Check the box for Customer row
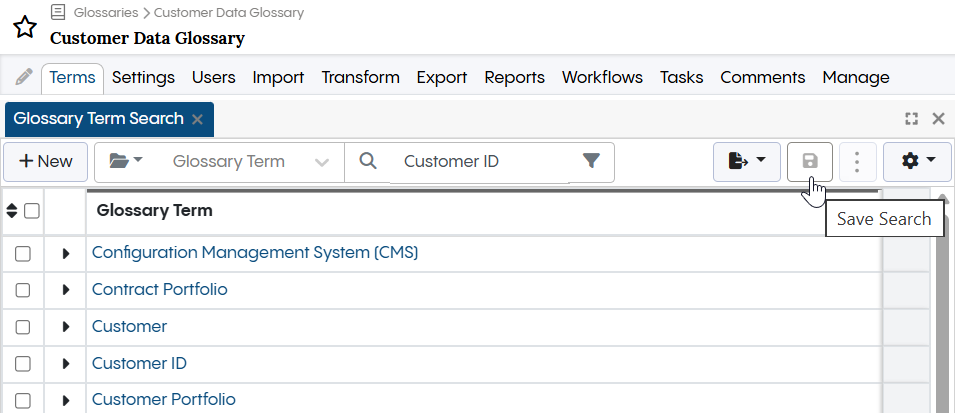 click(x=23, y=327)
